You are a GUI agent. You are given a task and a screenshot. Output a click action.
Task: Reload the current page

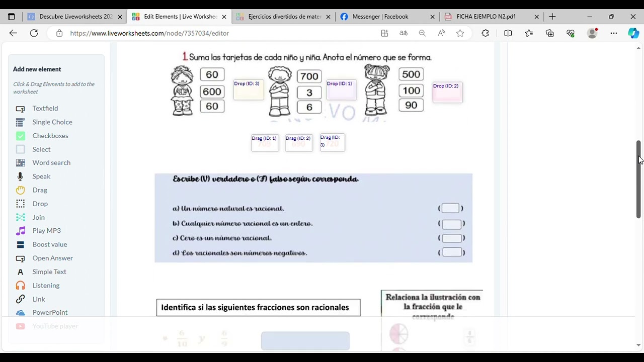[x=34, y=33]
